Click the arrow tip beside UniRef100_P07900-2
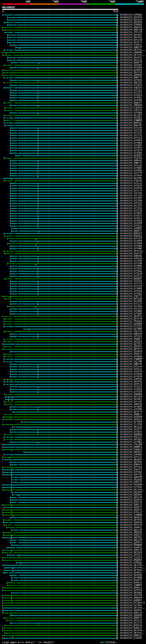This screenshot has width=146, height=644. tap(117, 603)
